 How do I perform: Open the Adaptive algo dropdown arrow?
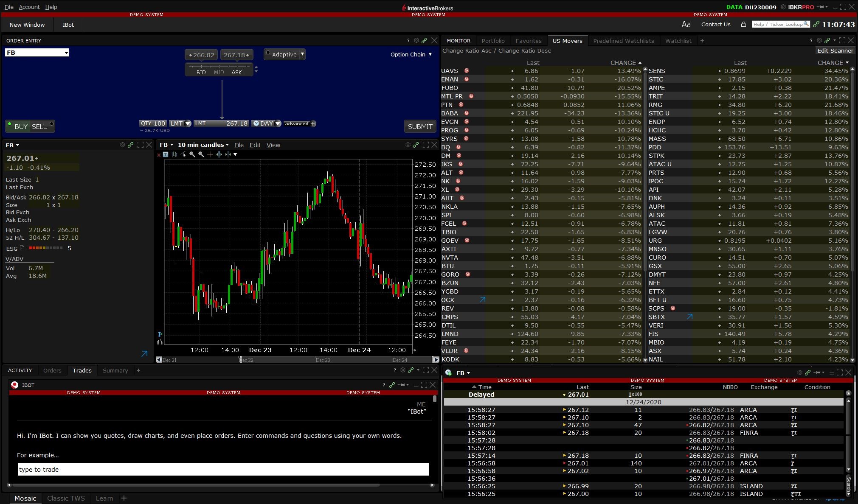(x=302, y=54)
